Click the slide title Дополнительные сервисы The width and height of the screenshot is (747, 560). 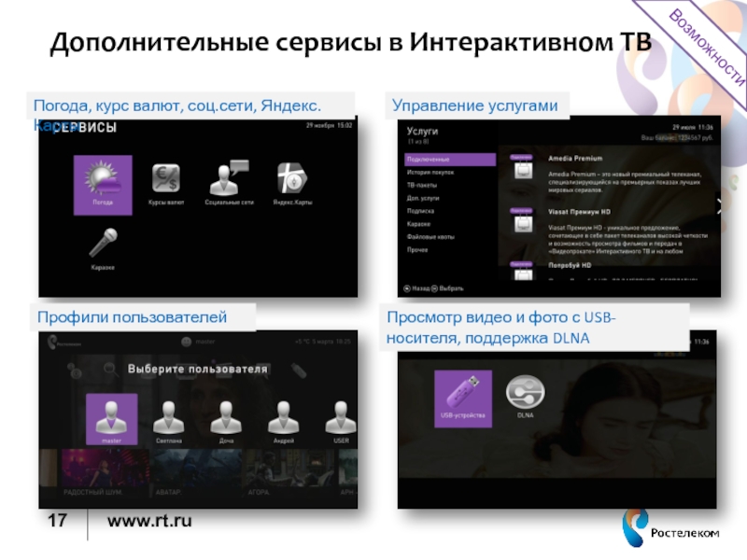click(x=351, y=42)
